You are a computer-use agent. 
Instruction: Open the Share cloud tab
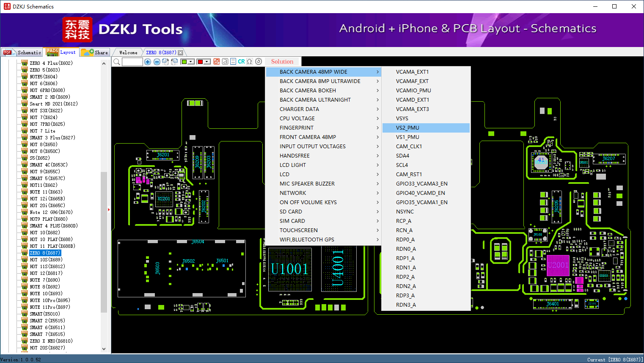95,53
